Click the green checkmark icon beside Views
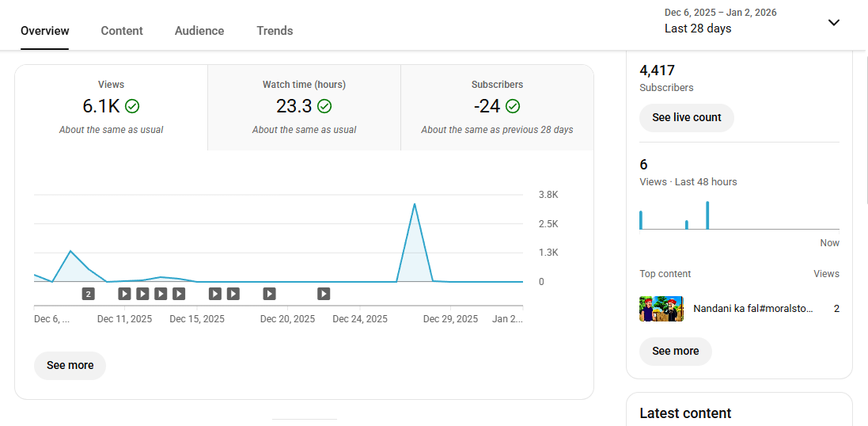The width and height of the screenshot is (868, 426). pos(132,106)
